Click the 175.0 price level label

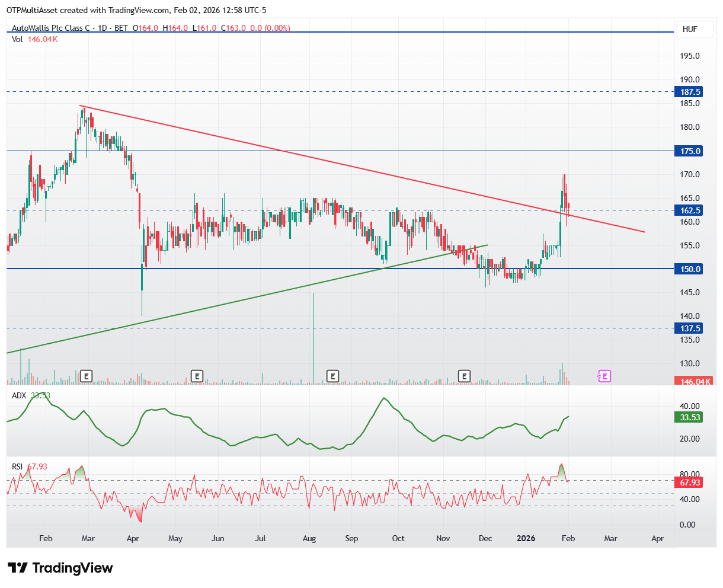(x=690, y=151)
